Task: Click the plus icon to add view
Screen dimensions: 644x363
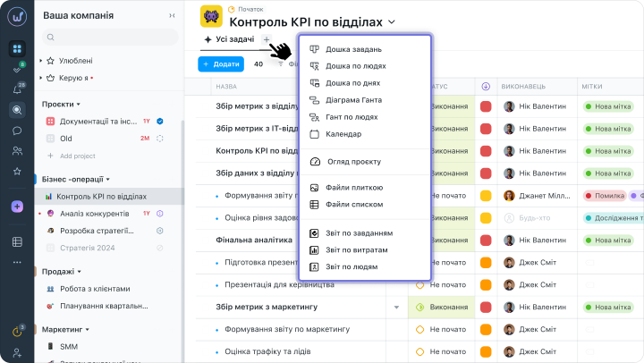Action: point(267,40)
